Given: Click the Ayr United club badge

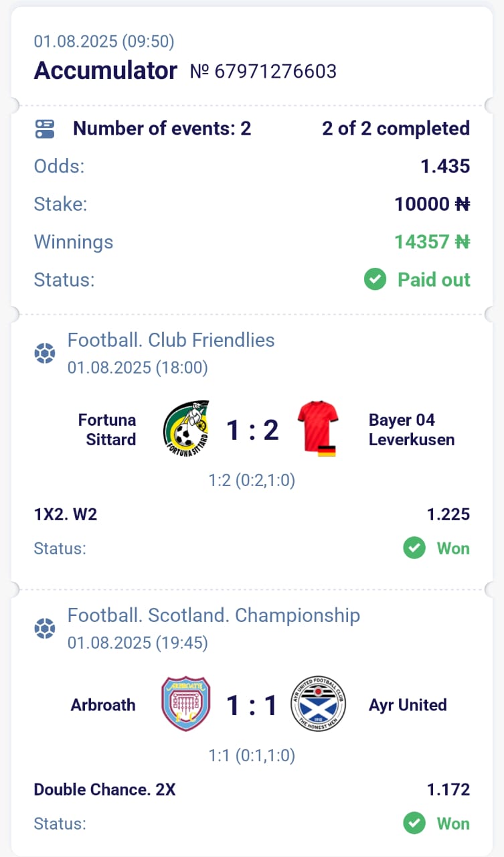Looking at the screenshot, I should [319, 704].
